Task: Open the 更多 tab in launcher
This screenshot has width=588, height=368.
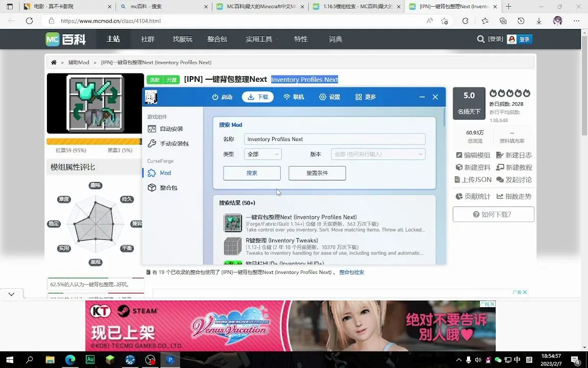Action: pyautogui.click(x=365, y=97)
